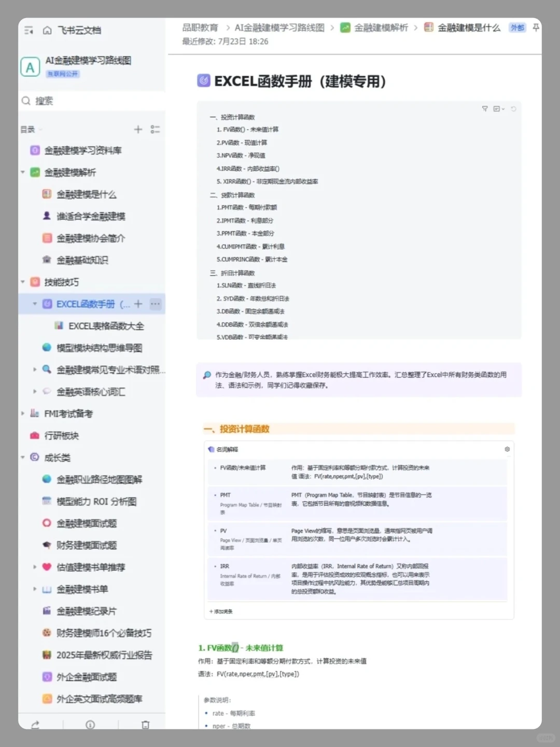Click the search field 搜索
The width and height of the screenshot is (560, 747).
click(92, 101)
